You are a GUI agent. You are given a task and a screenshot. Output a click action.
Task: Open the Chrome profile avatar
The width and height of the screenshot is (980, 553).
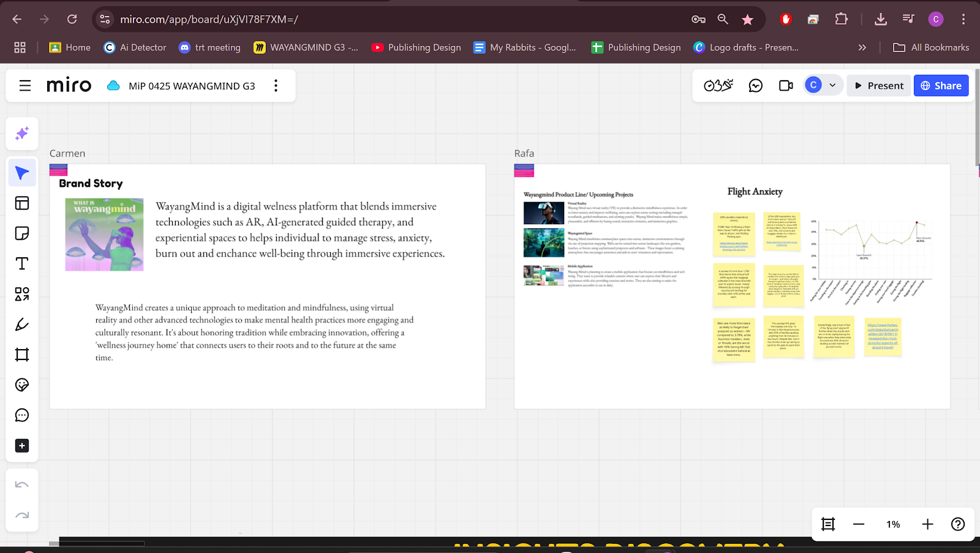(935, 20)
